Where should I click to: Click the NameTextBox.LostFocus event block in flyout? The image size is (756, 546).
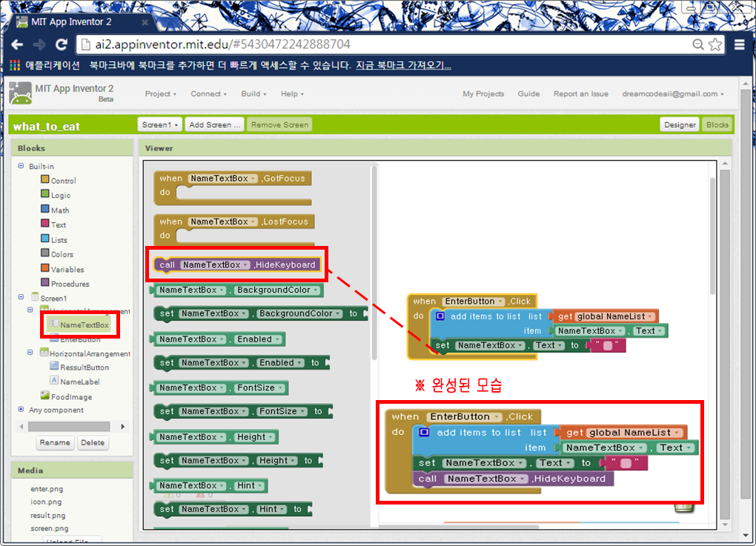[233, 230]
